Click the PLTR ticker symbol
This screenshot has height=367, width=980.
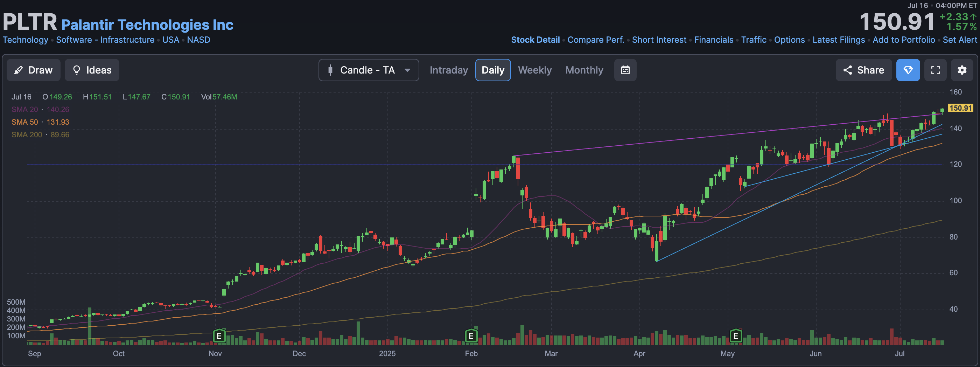30,22
